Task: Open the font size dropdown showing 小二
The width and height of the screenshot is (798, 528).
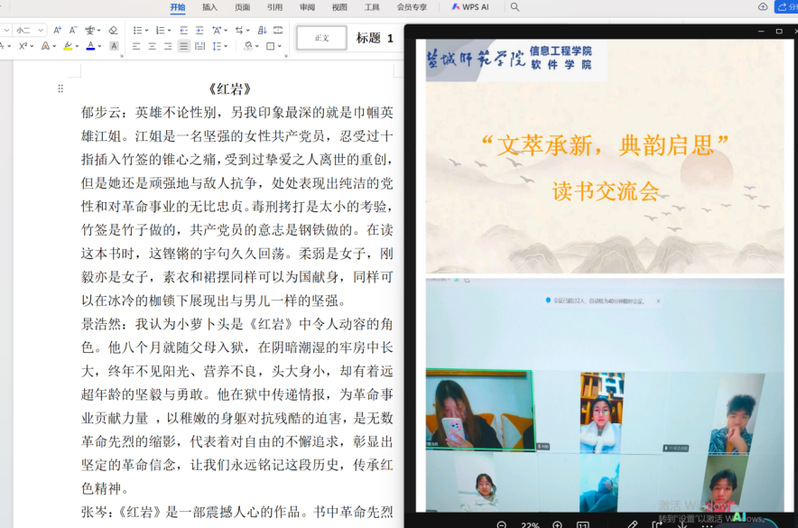Action: point(27,30)
